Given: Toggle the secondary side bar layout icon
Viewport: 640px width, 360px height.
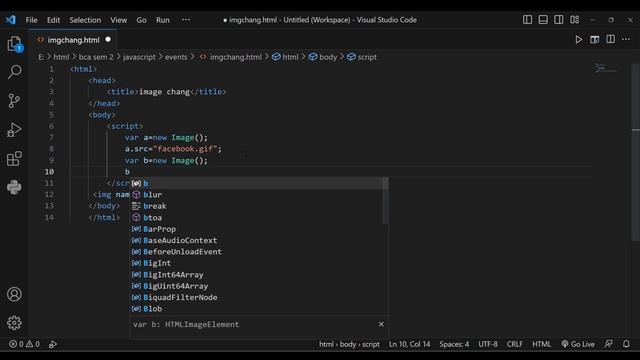Looking at the screenshot, I should click(x=559, y=20).
